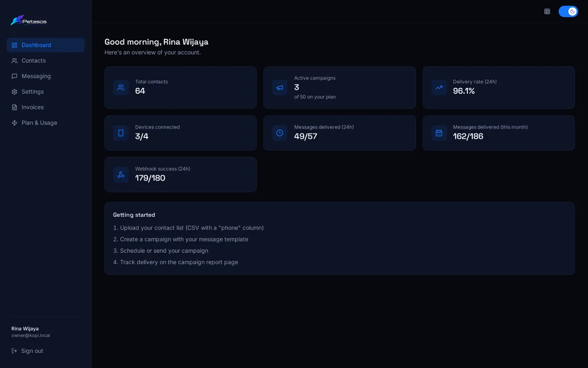The image size is (588, 368).
Task: Click 'Here's an overview of your account.' text
Action: (152, 53)
